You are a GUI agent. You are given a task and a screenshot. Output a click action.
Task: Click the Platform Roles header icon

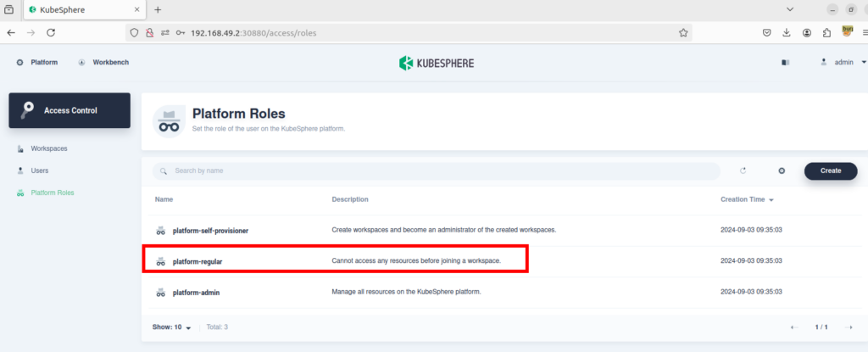(169, 120)
